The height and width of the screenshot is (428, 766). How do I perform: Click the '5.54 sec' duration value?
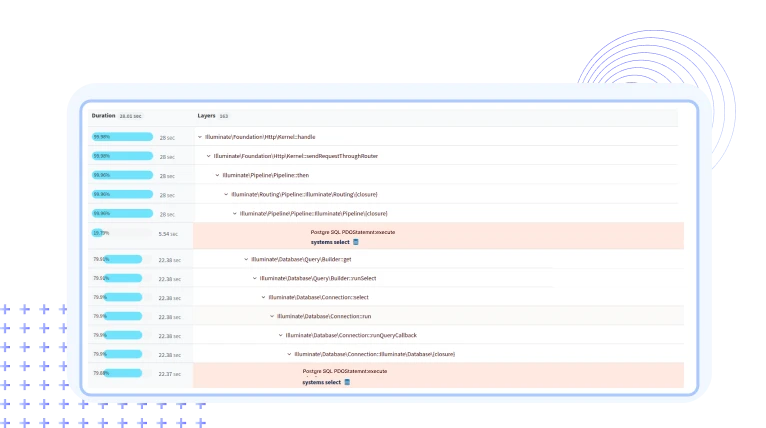(168, 234)
